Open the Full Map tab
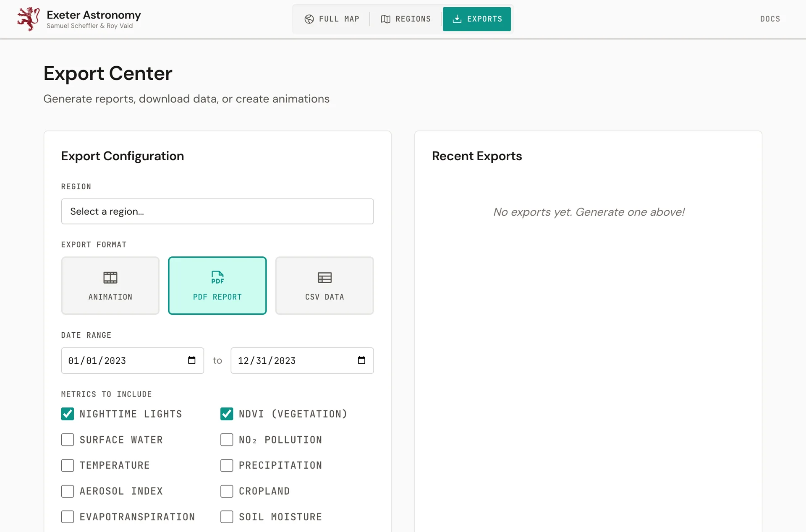Viewport: 806px width, 532px height. pos(332,19)
